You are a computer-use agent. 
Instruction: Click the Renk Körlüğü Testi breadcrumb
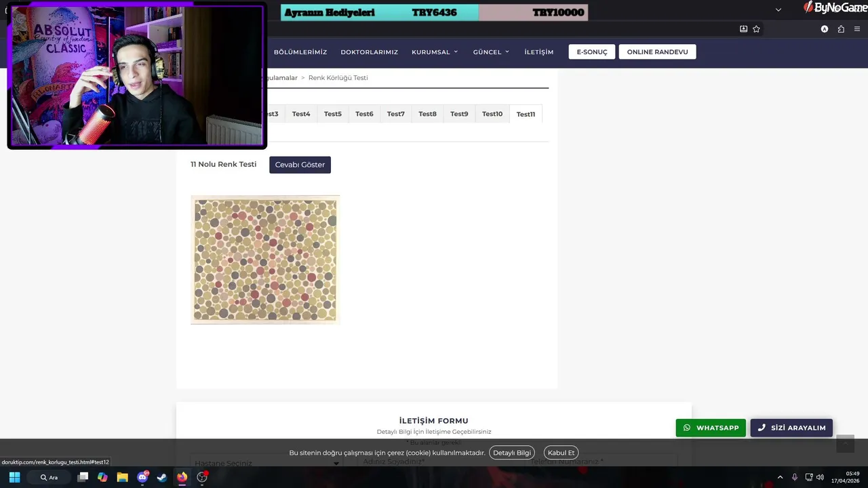tap(338, 78)
